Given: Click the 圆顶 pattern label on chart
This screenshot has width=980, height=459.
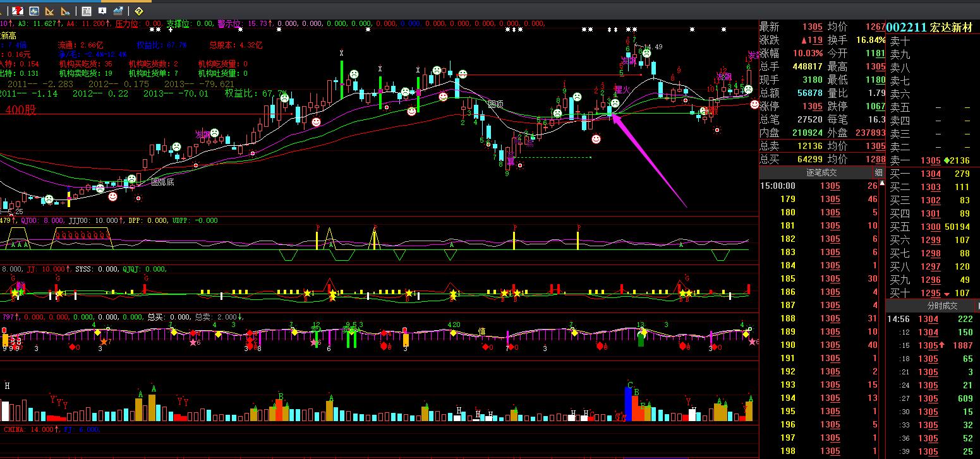Looking at the screenshot, I should 496,104.
